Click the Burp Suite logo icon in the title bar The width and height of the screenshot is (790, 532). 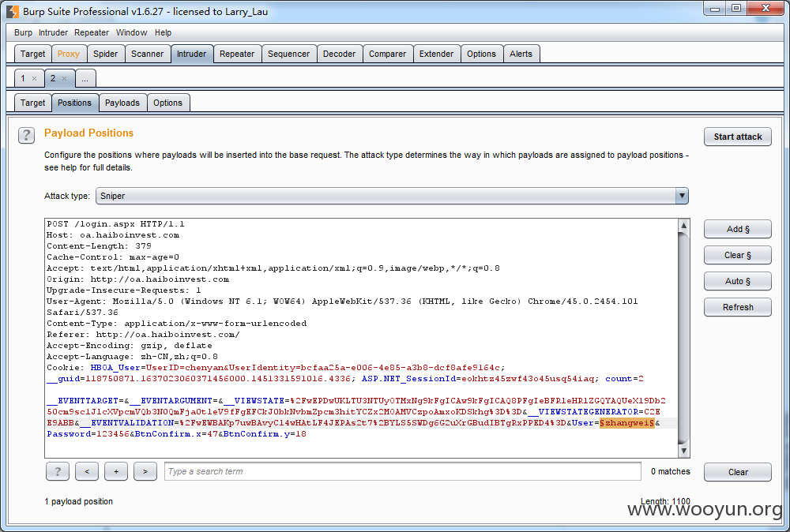[13, 11]
